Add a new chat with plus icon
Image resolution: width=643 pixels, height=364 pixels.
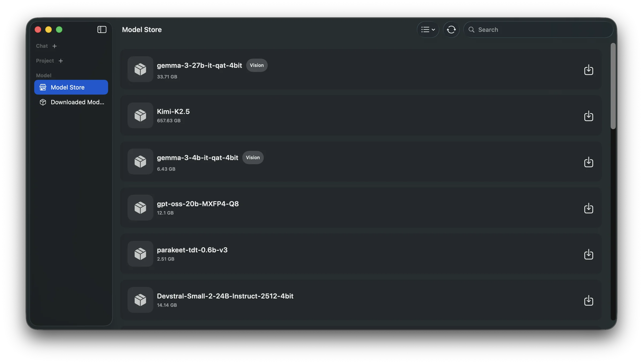54,46
